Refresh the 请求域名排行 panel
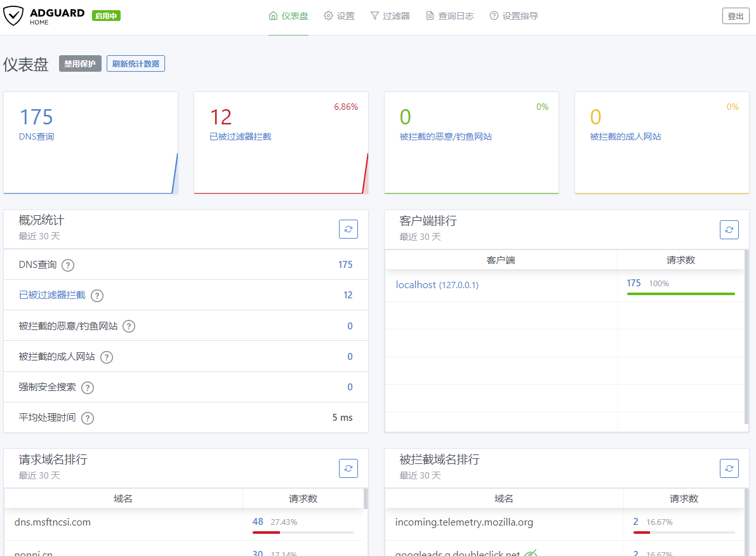Viewport: 756px width, 556px height. (x=348, y=468)
